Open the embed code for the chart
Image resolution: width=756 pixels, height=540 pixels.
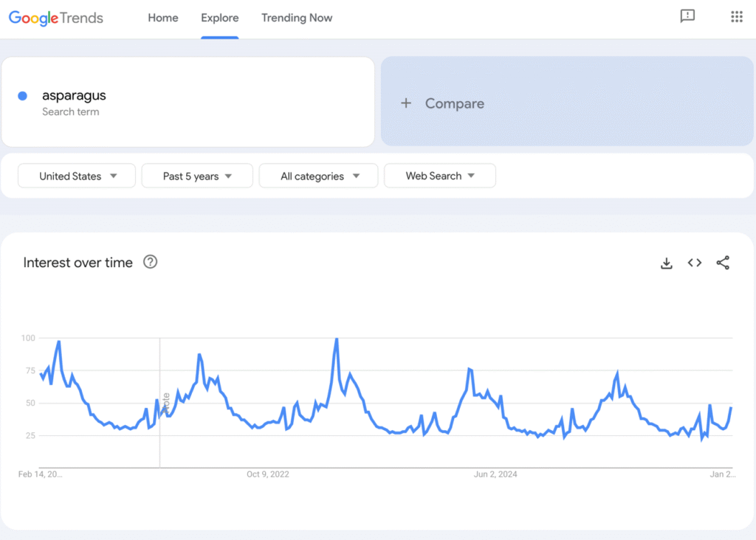tap(694, 263)
